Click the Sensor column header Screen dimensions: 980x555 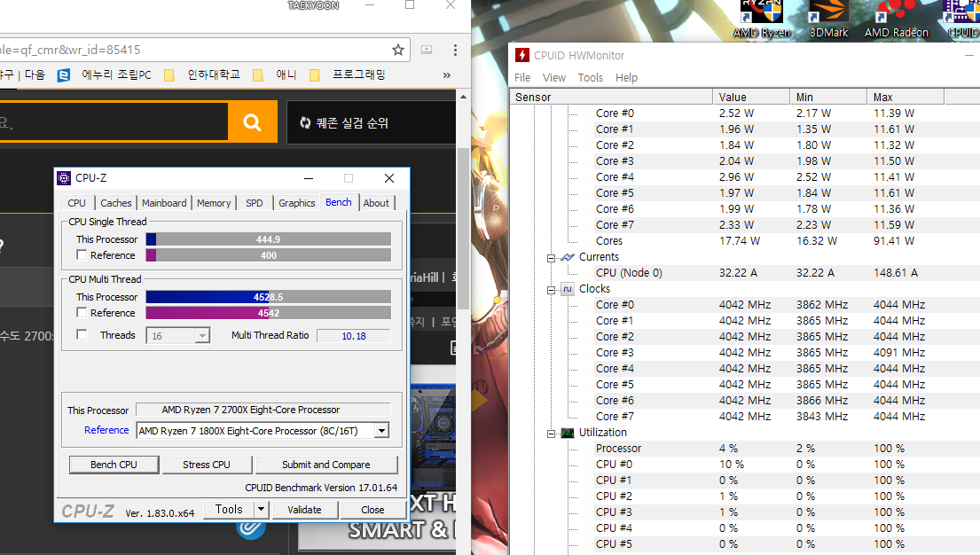(x=611, y=97)
